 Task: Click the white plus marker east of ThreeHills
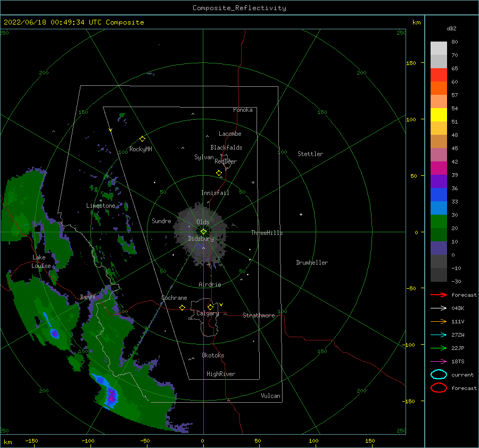click(x=301, y=214)
